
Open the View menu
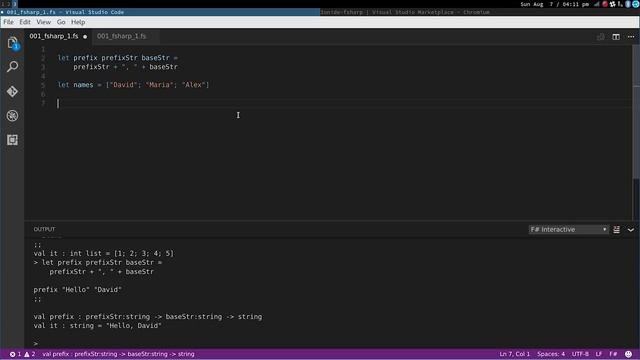click(x=44, y=22)
